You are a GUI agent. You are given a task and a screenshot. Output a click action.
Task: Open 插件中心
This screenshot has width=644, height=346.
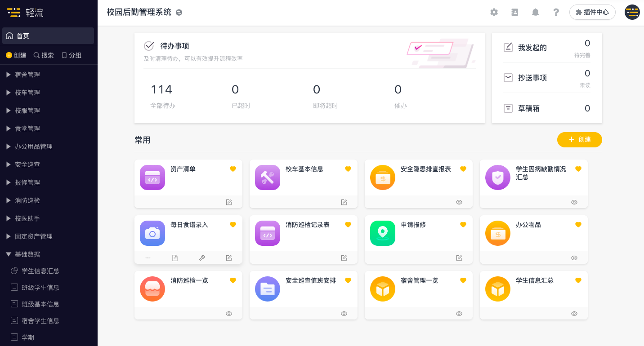[592, 13]
